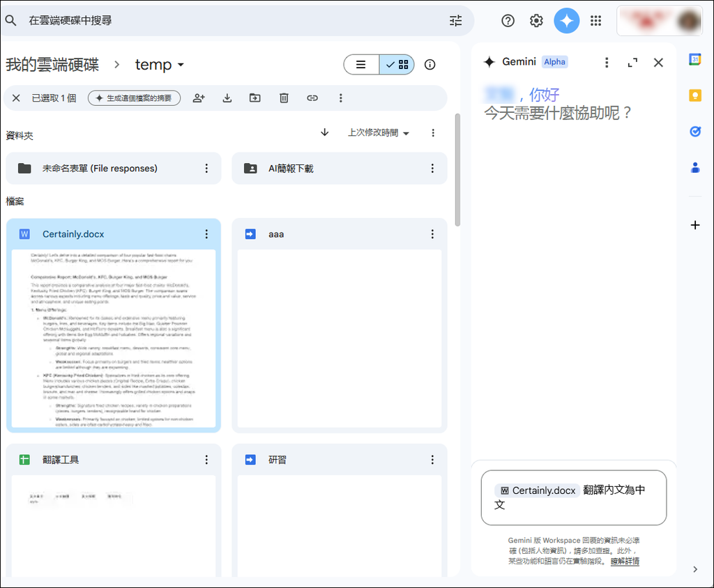The height and width of the screenshot is (588, 714).
Task: Click the account profile avatar
Action: [689, 20]
